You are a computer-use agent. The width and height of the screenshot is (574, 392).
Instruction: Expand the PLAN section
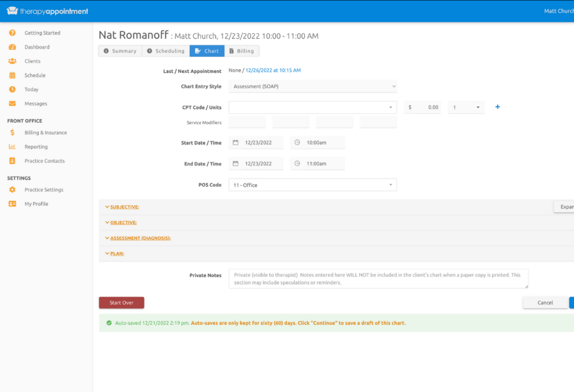(x=117, y=253)
